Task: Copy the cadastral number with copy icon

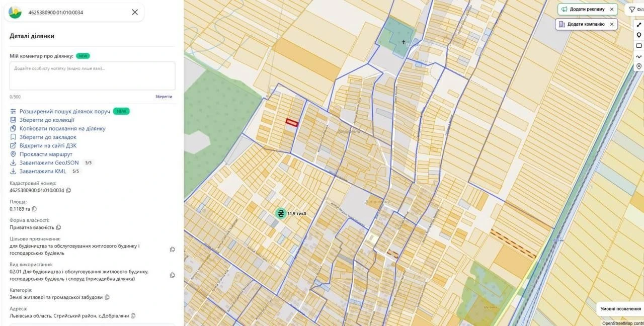Action: (69, 190)
